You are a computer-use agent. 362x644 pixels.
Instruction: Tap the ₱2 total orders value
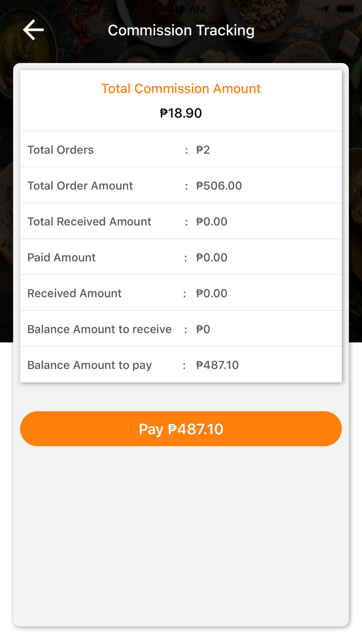click(x=203, y=150)
